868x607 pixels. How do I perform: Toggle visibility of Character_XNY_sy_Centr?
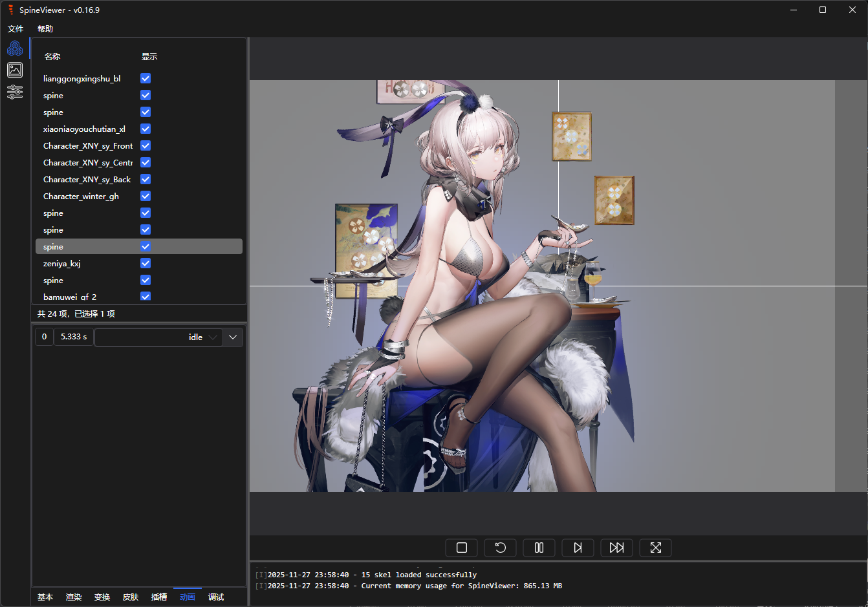(146, 162)
